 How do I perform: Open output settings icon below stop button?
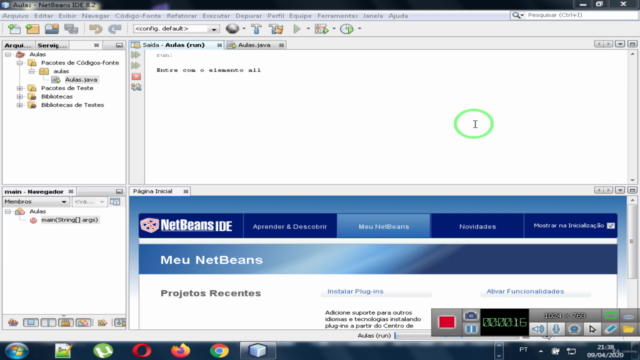click(x=136, y=87)
